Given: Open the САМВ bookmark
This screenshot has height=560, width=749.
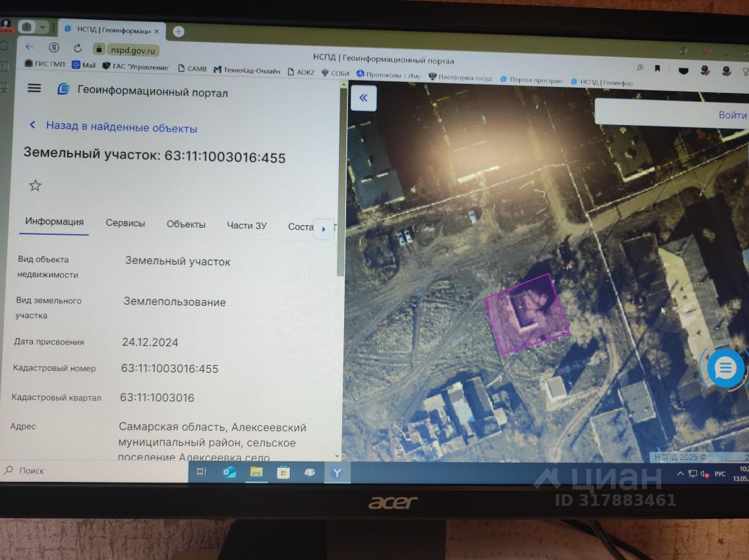Looking at the screenshot, I should point(192,69).
